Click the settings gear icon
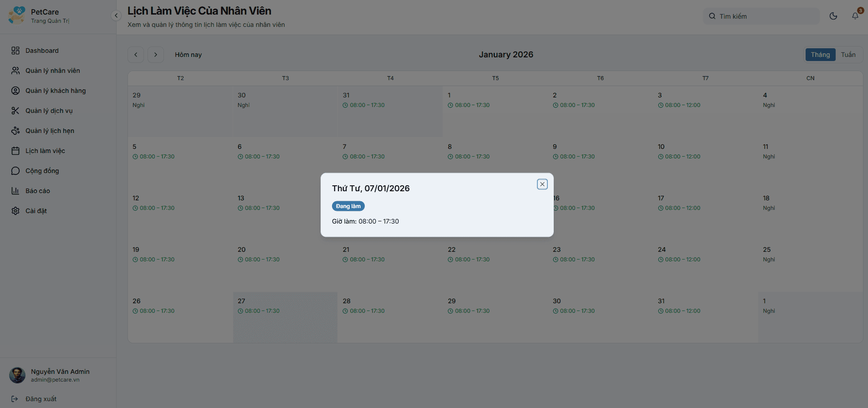 point(15,211)
